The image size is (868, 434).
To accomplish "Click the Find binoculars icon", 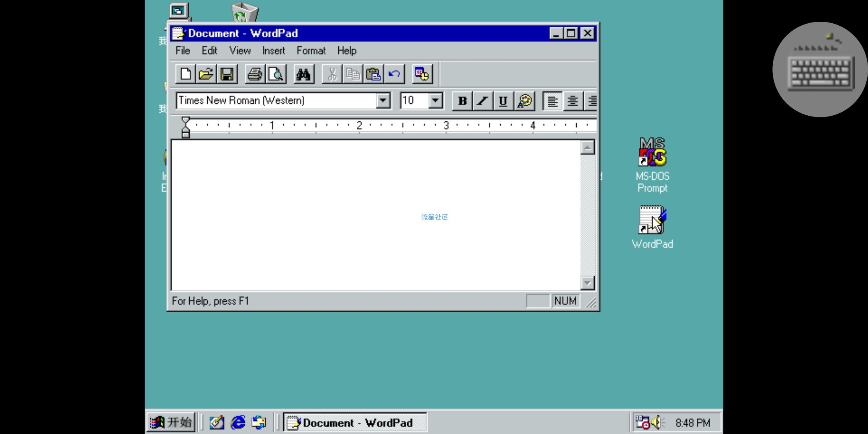I will coord(303,74).
